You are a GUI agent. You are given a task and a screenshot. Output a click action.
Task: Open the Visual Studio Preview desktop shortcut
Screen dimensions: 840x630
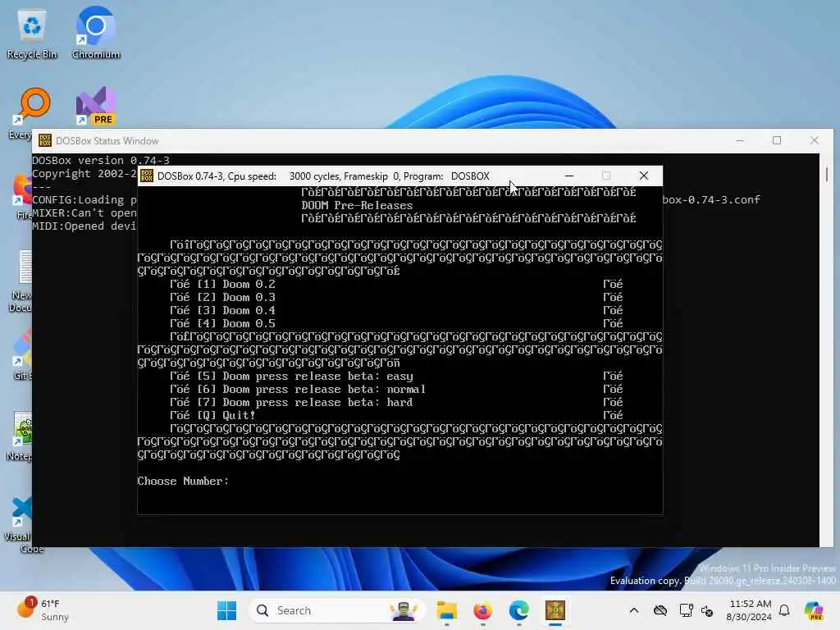[x=97, y=106]
